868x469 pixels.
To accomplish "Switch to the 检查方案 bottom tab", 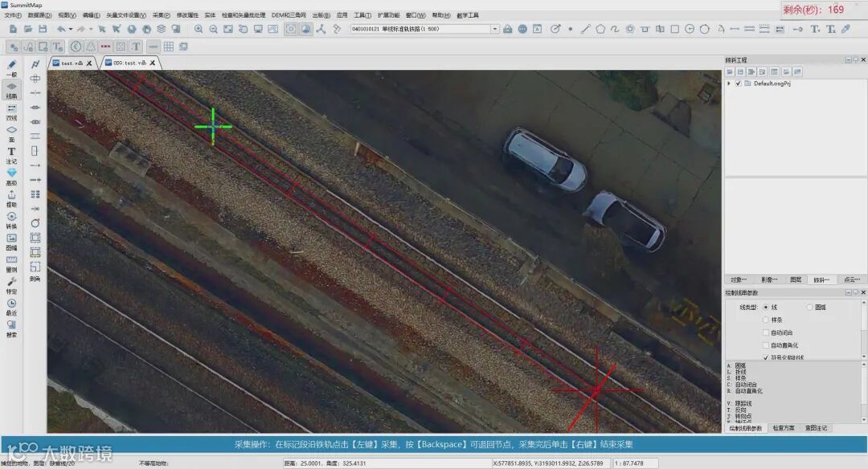I will click(x=784, y=428).
